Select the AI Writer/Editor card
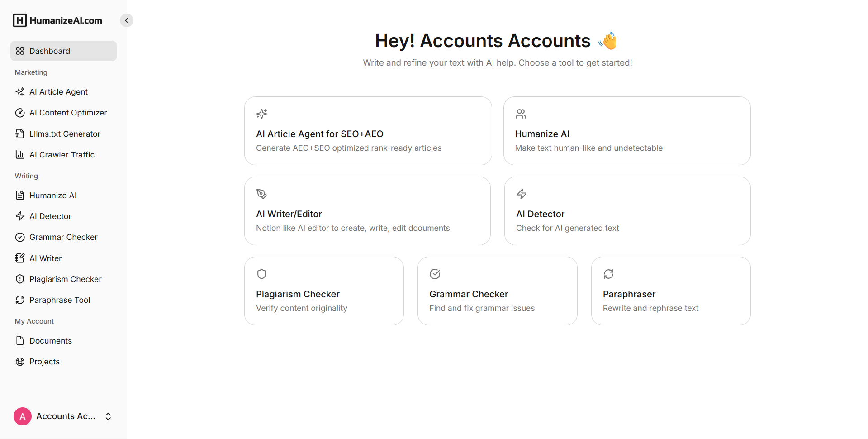Image resolution: width=868 pixels, height=439 pixels. coord(367,211)
